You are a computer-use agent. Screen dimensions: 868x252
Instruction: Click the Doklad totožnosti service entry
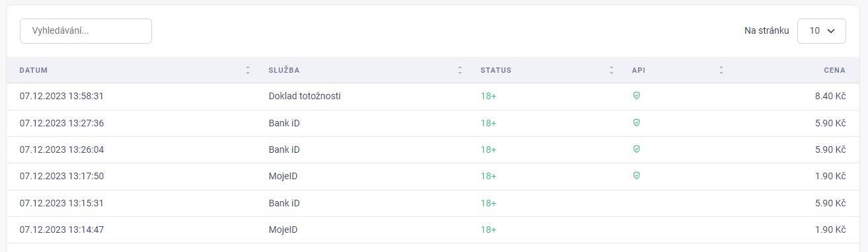click(x=305, y=96)
